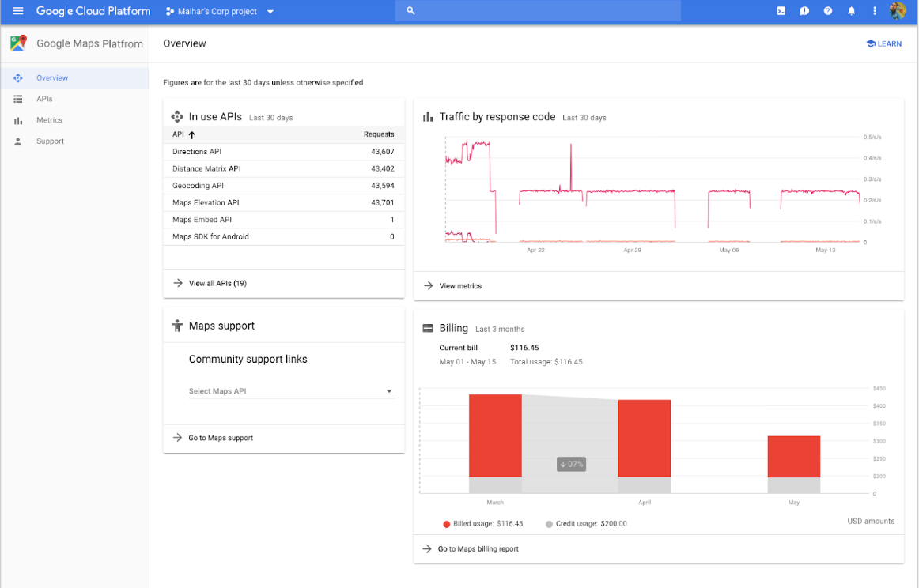Open the Maps Elevation API row
The image size is (919, 588).
coord(284,202)
